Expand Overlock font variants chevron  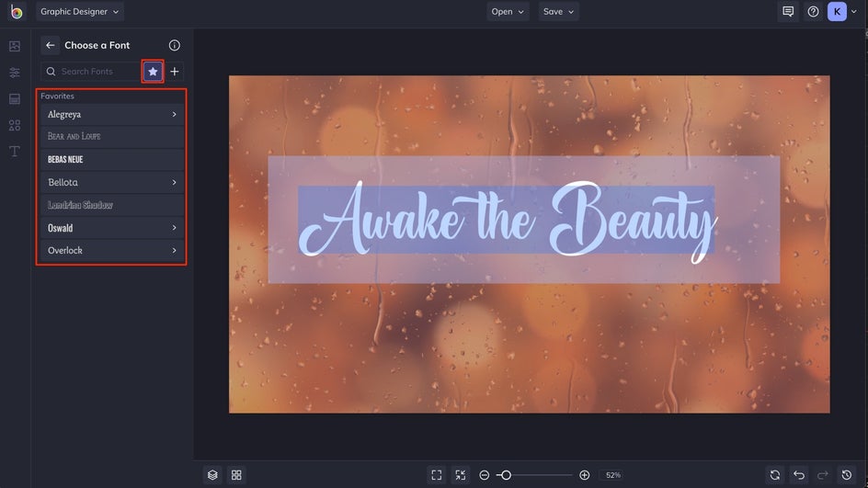(174, 250)
